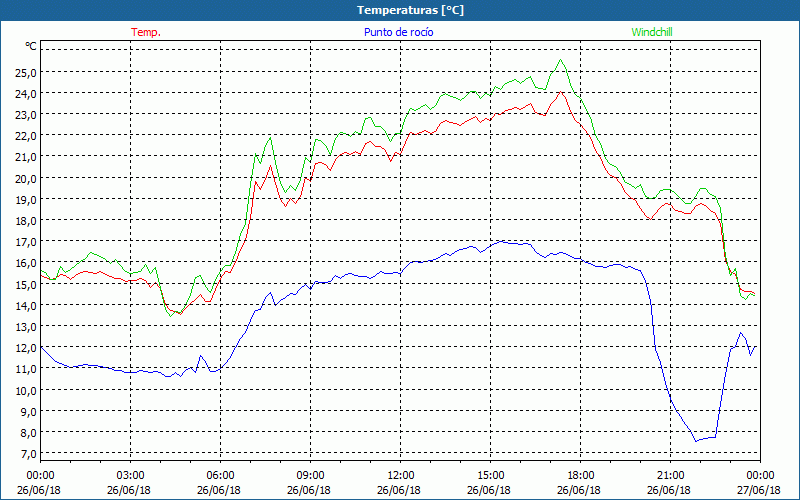Click the 10,0 y-axis value
Viewport: 800px width, 500px height.
(x=26, y=390)
